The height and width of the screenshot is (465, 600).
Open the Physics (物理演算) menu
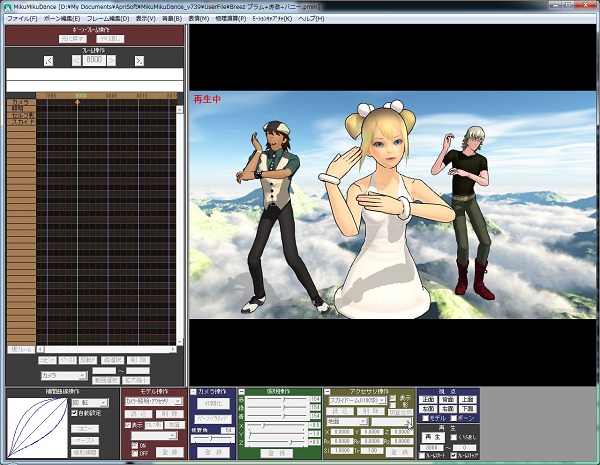231,18
